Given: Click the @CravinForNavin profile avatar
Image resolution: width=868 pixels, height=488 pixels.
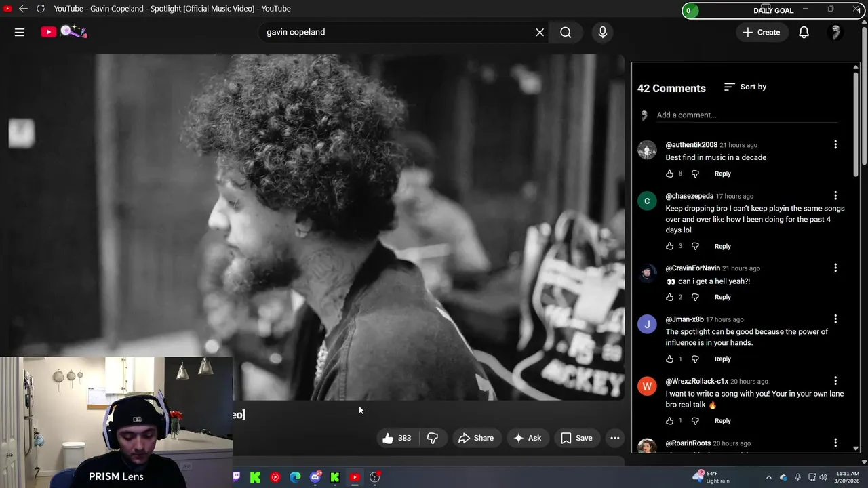Looking at the screenshot, I should [x=647, y=273].
